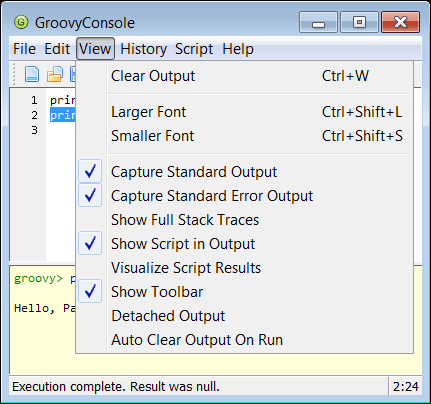Uncheck Capture Standard Error Output
The width and height of the screenshot is (431, 404).
pos(244,196)
